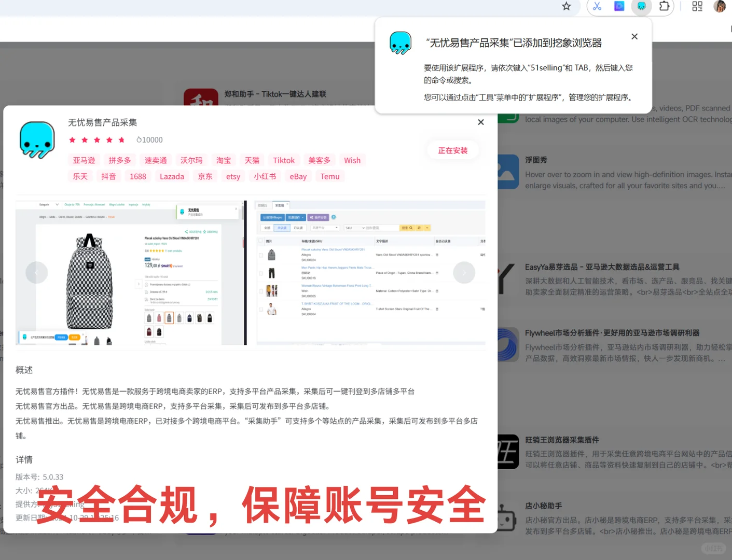Switch to the 采集箱 tab
Image resolution: width=732 pixels, height=560 pixels.
(280, 205)
